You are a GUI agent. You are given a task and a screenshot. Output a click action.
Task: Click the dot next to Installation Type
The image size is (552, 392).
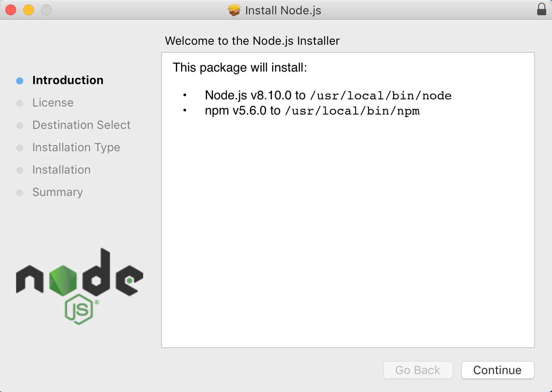(20, 147)
